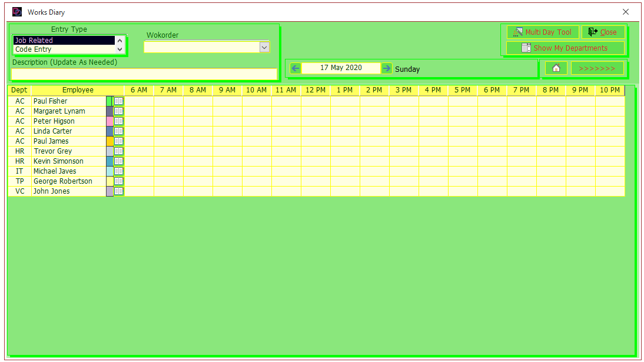
Task: Click the 3 PM column header
Action: pyautogui.click(x=404, y=90)
